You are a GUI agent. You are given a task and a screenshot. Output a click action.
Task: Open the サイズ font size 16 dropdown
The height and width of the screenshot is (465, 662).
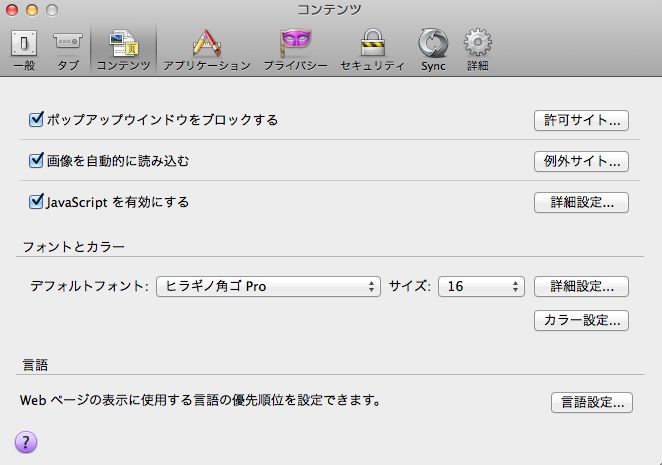(482, 287)
